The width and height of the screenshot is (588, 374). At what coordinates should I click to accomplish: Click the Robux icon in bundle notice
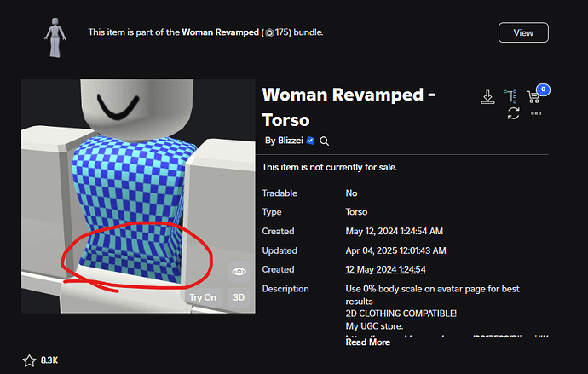coord(269,32)
